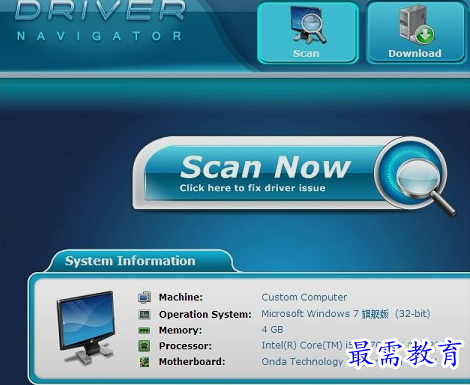Image resolution: width=470 pixels, height=385 pixels.
Task: Click the 'Memory:' label
Action: click(x=180, y=330)
